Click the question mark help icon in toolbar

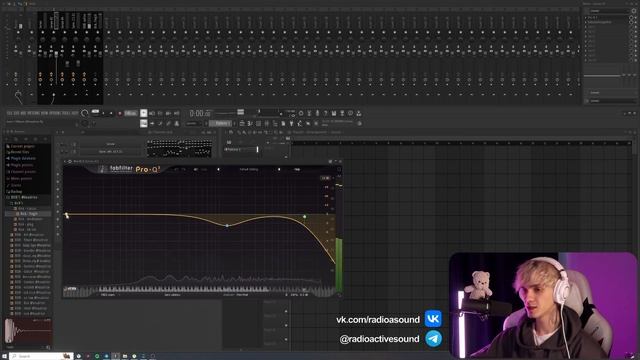click(325, 113)
